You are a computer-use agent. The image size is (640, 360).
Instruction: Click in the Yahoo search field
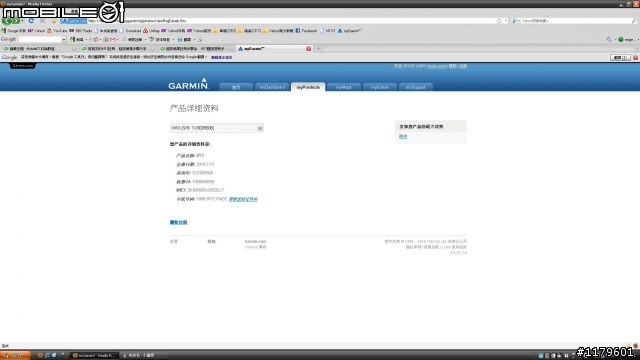click(x=575, y=20)
